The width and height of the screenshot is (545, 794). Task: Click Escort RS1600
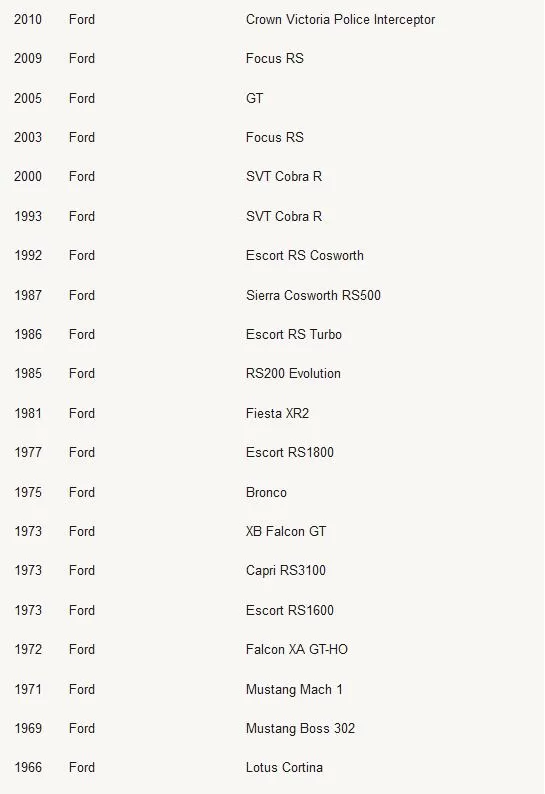click(x=290, y=610)
